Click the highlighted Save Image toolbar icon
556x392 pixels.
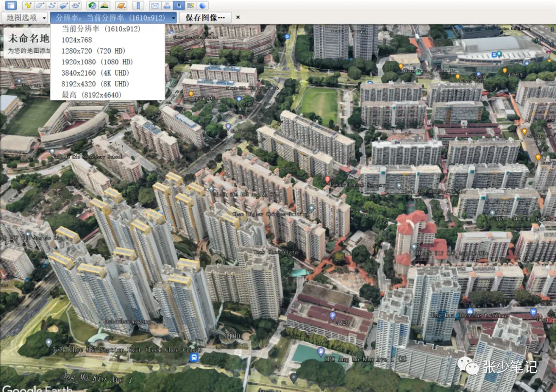179,5
